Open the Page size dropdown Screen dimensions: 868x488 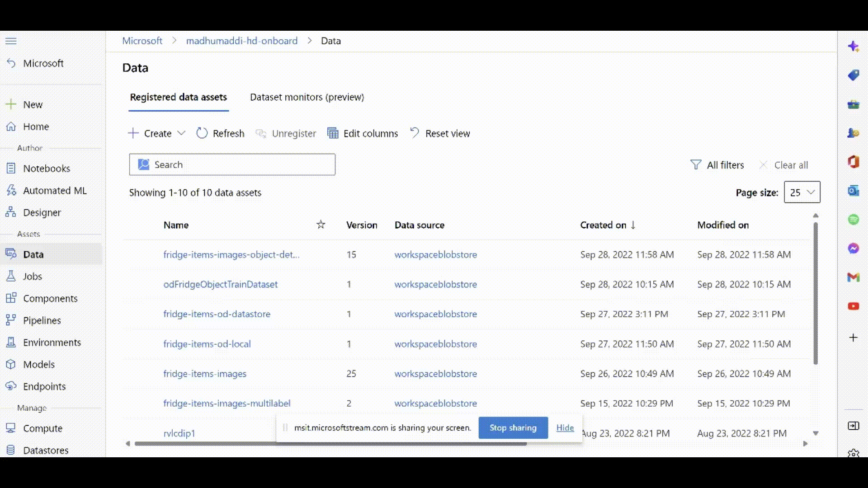802,192
